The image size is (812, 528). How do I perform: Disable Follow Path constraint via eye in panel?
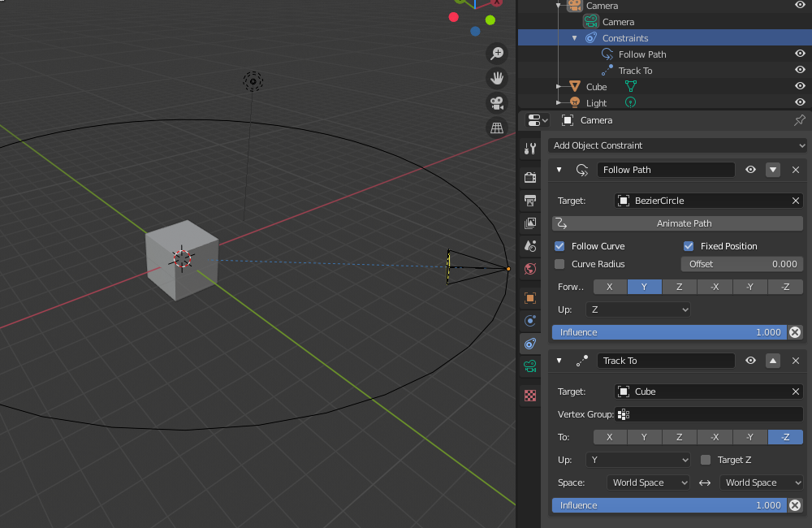[750, 170]
